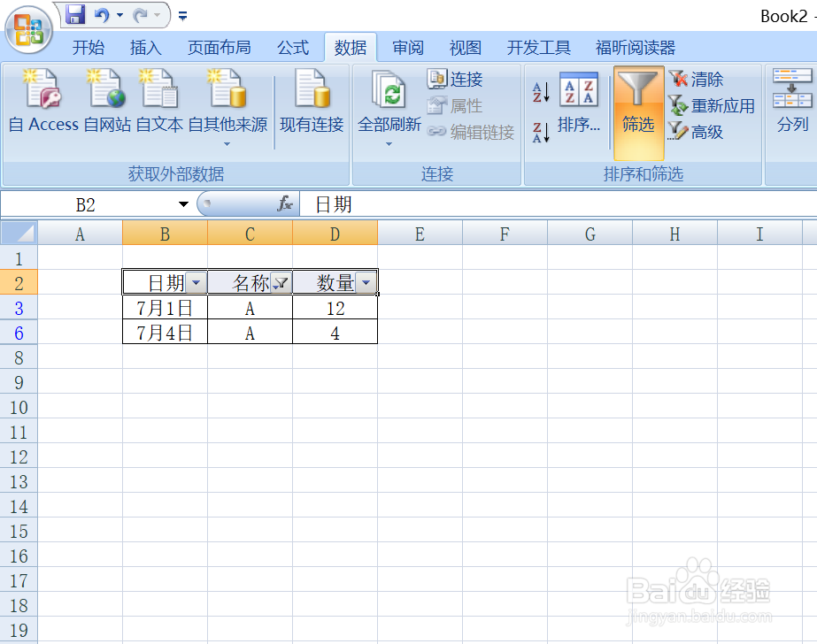Viewport: 817px width, 644px height.
Task: Import data 自网站
Action: tap(107, 102)
